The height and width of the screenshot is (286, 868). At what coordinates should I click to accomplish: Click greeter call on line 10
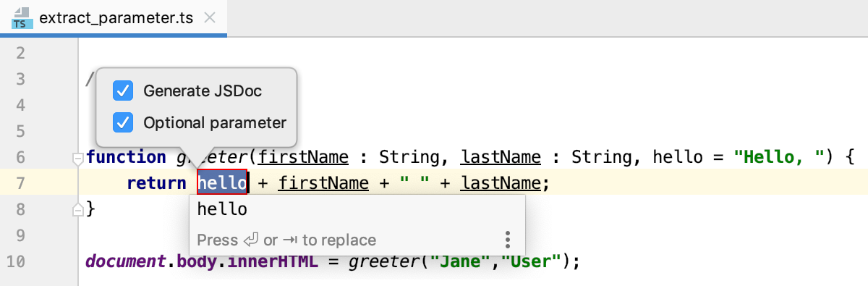coord(384,261)
